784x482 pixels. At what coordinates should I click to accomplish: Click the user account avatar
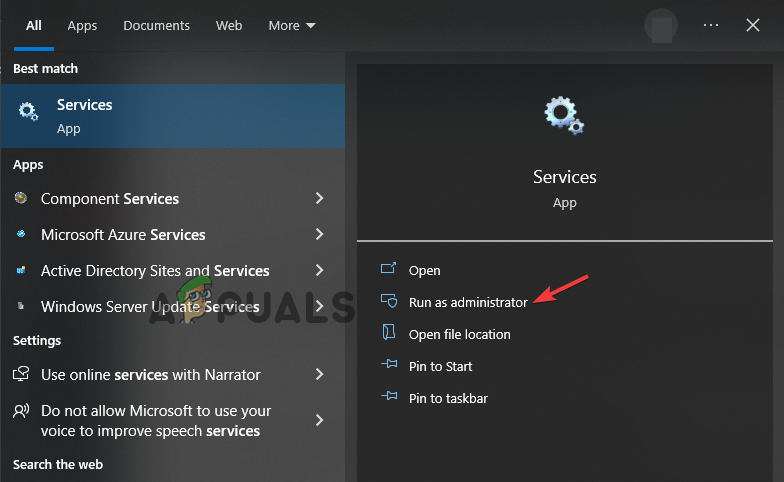point(661,26)
